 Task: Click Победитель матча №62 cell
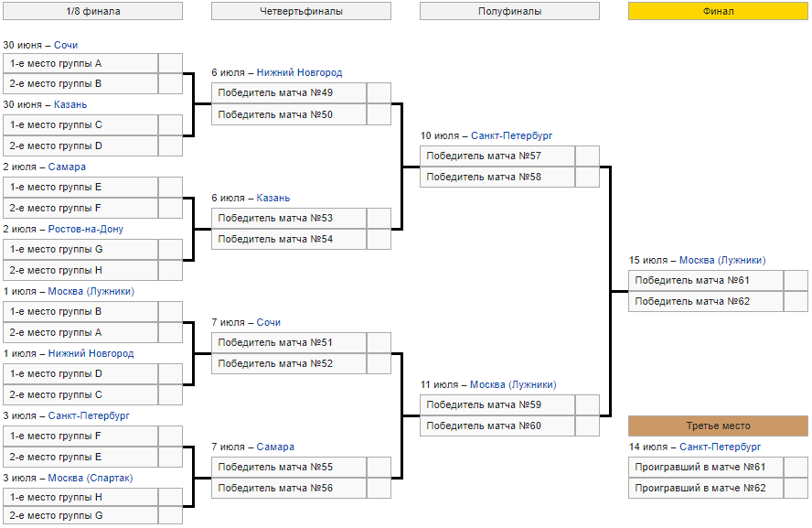point(706,302)
